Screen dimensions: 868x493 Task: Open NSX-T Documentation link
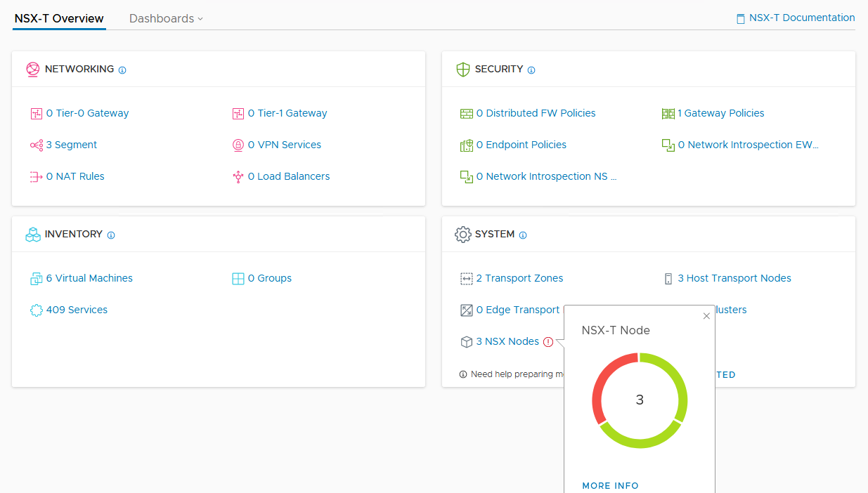(x=796, y=18)
